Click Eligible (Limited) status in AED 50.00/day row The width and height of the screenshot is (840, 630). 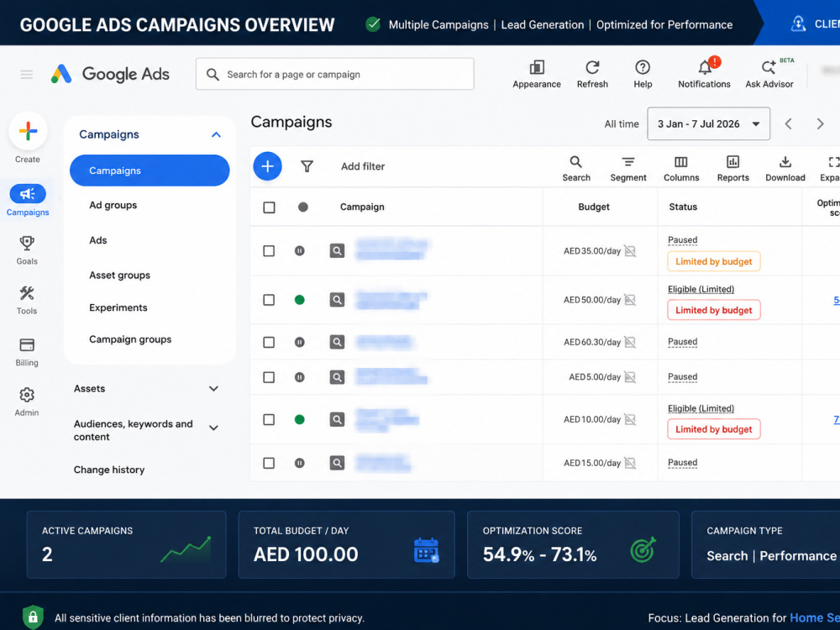coord(701,289)
